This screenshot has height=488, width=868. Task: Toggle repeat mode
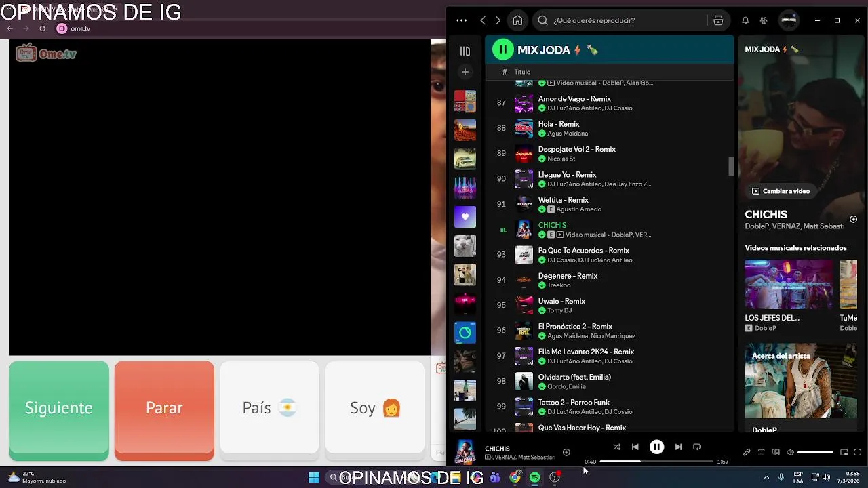click(696, 447)
